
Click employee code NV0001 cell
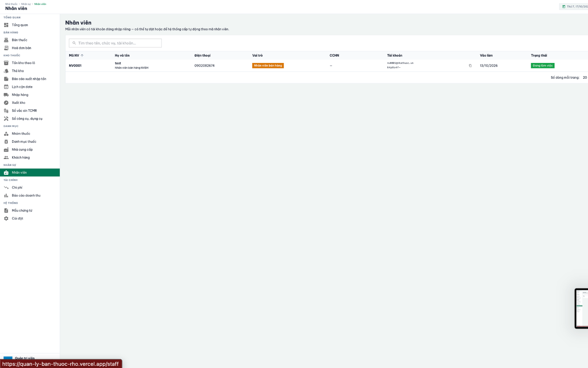pos(75,66)
